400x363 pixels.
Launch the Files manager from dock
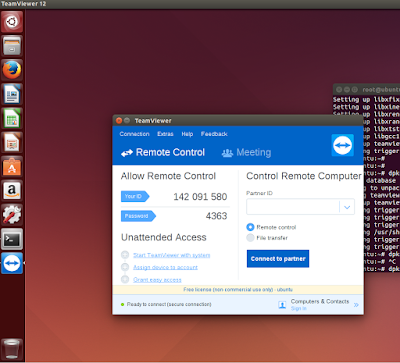pyautogui.click(x=12, y=46)
